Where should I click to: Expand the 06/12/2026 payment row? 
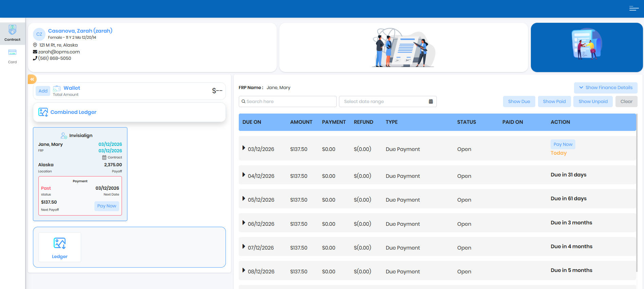[x=244, y=223]
